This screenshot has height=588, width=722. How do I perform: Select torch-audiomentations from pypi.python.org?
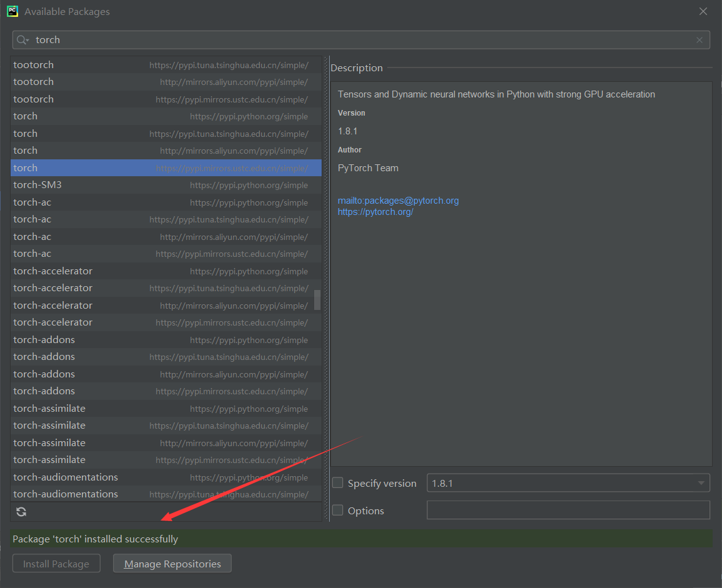click(x=166, y=477)
